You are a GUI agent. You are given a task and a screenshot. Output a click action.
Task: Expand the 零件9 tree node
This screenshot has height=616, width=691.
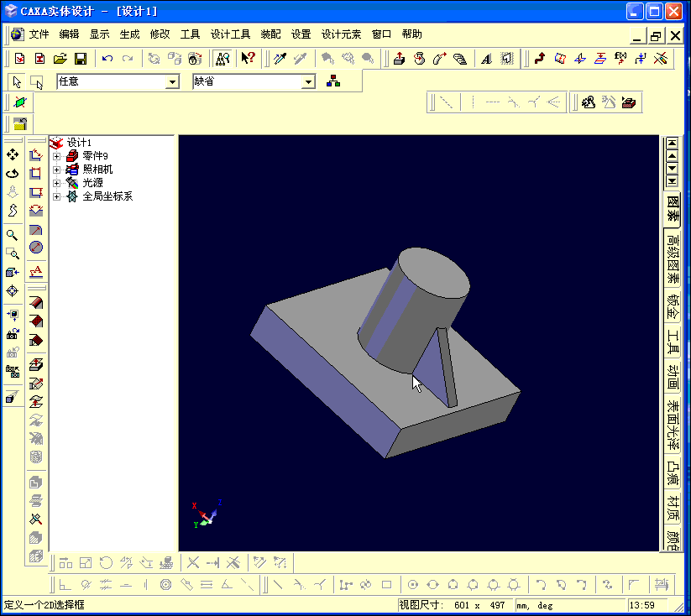[56, 156]
